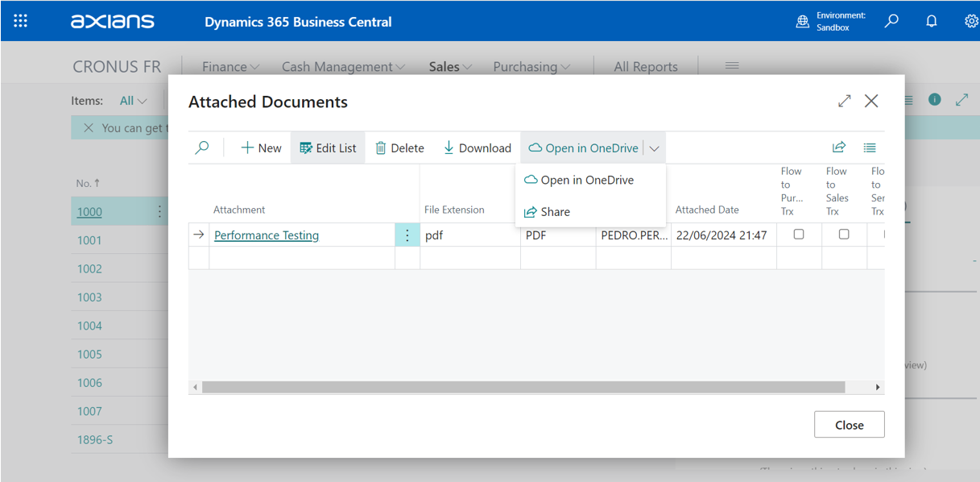This screenshot has width=980, height=482.
Task: Click the Close button
Action: click(849, 425)
